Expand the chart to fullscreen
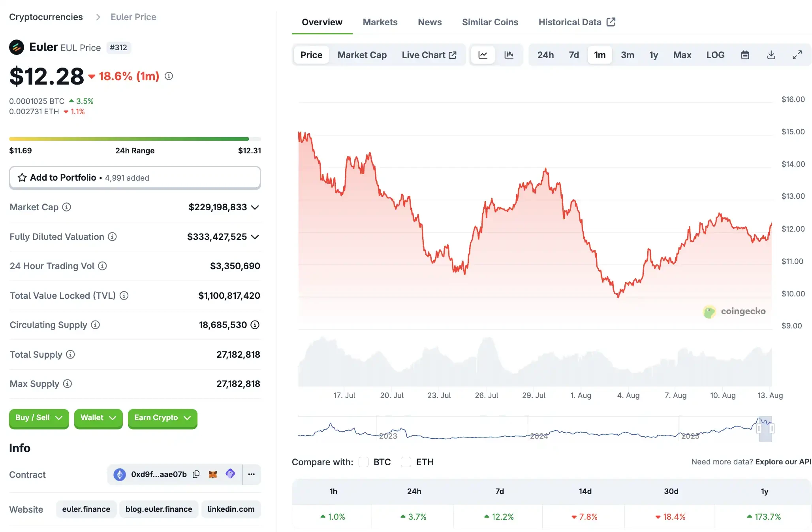Screen dimensions: 812x532 click(x=797, y=55)
